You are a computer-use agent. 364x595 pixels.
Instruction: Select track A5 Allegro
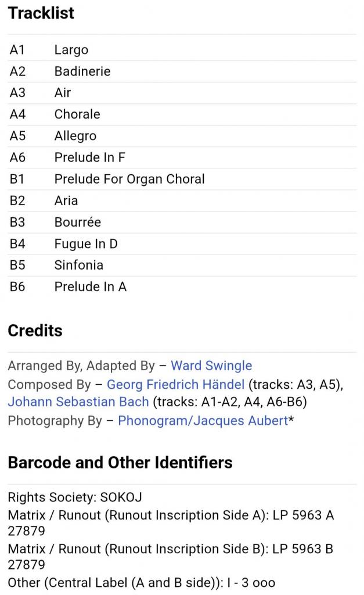pyautogui.click(x=75, y=136)
